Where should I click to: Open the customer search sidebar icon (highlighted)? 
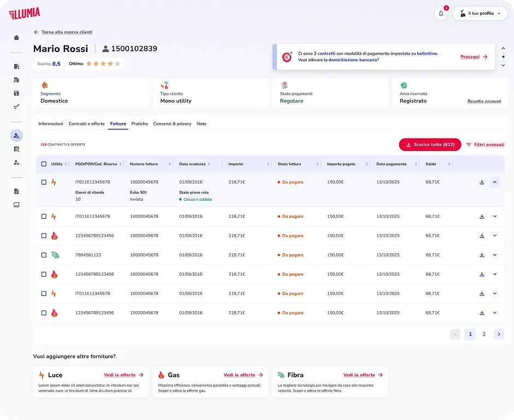point(16,136)
